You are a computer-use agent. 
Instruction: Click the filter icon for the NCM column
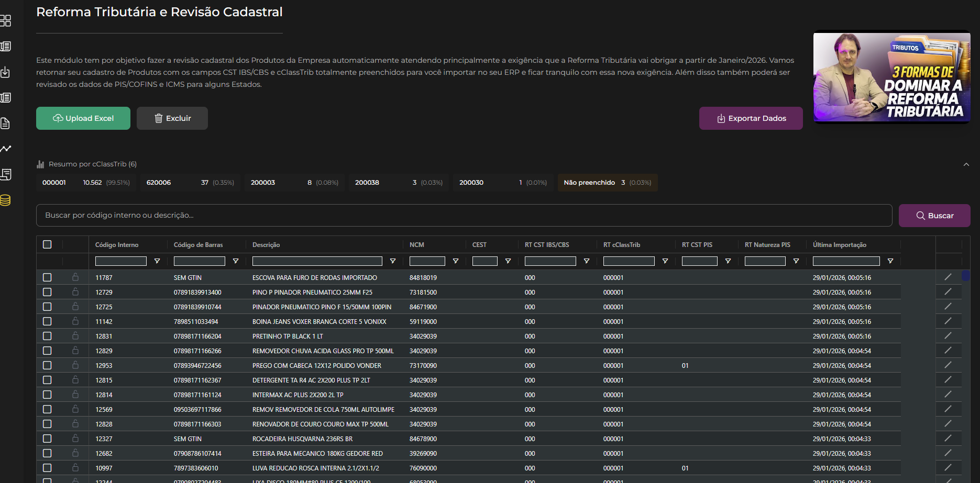456,261
